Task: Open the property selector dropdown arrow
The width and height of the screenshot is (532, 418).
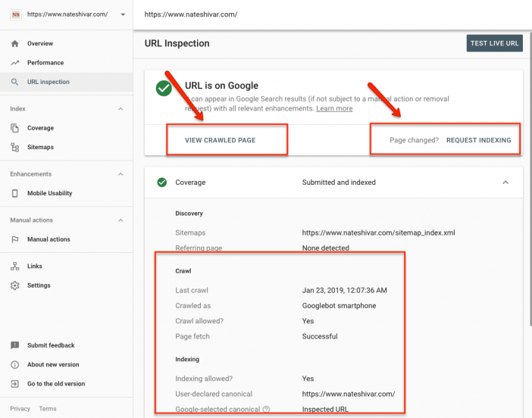Action: pyautogui.click(x=123, y=14)
